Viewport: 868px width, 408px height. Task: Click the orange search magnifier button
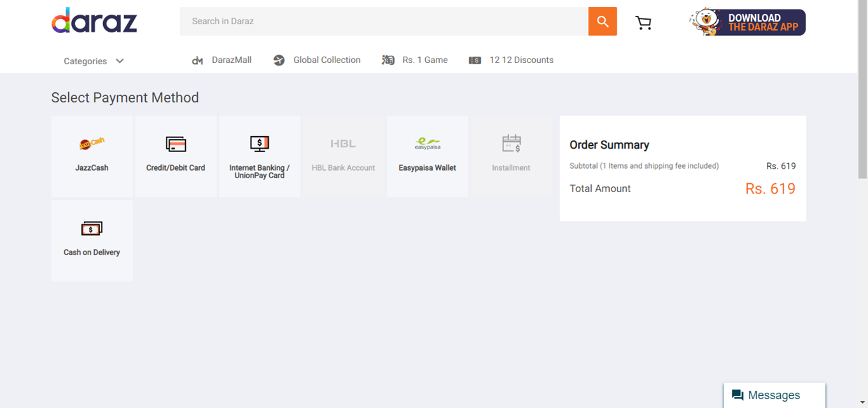tap(603, 22)
